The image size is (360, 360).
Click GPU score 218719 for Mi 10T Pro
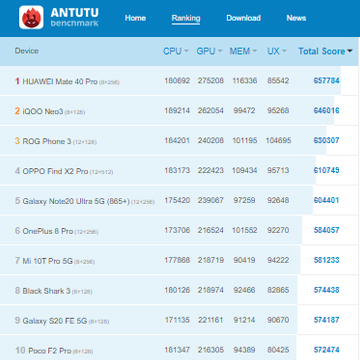211,260
